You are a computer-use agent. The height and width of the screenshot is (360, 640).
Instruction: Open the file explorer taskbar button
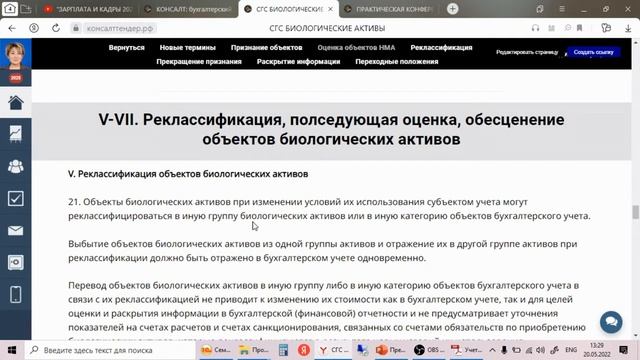coord(253,350)
